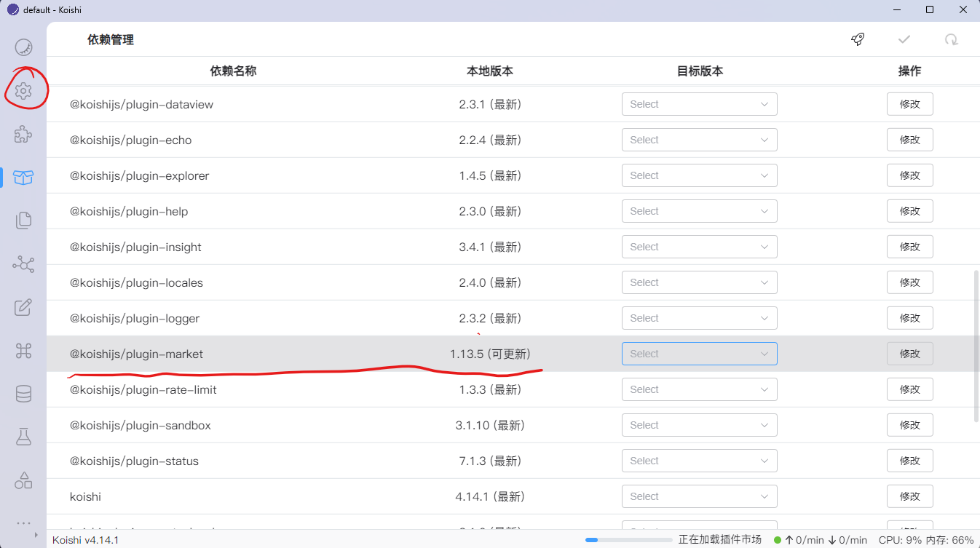Open the file explorer copy-pages icon
This screenshot has height=548, width=980.
click(23, 221)
